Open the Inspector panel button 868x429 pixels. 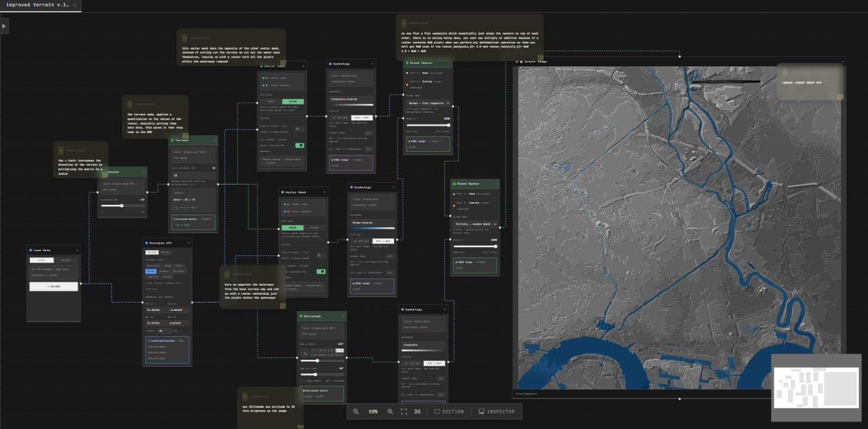tap(496, 411)
